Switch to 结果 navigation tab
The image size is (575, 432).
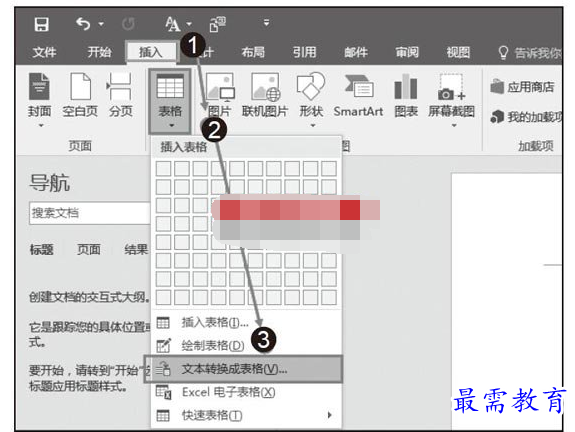[x=136, y=250]
